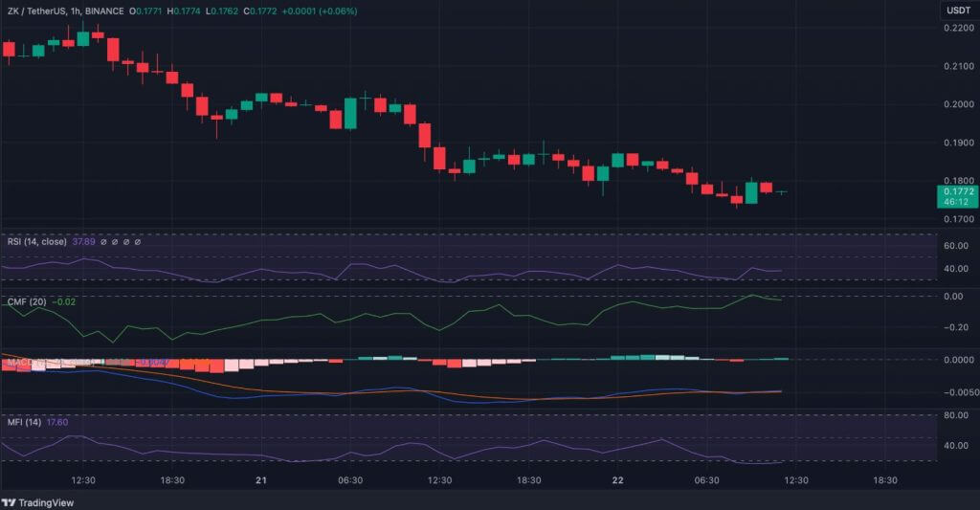Viewport: 980px width, 510px height.
Task: Click the open value O0.1771
Action: pos(145,11)
